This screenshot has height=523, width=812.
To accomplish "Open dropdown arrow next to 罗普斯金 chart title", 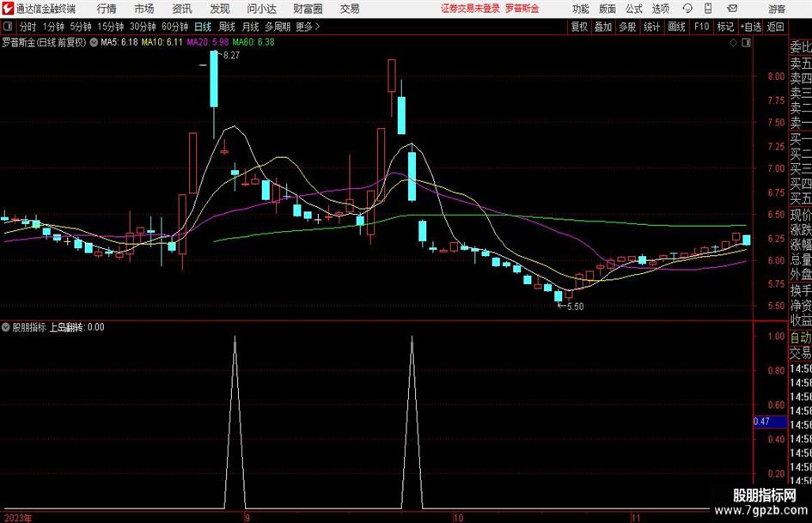I will click(94, 42).
